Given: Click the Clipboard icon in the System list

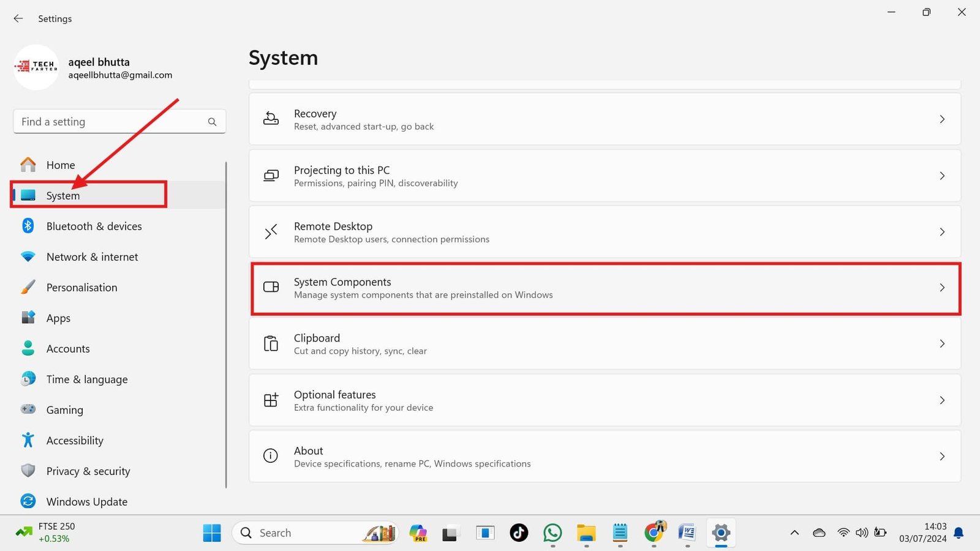Looking at the screenshot, I should click(x=271, y=343).
